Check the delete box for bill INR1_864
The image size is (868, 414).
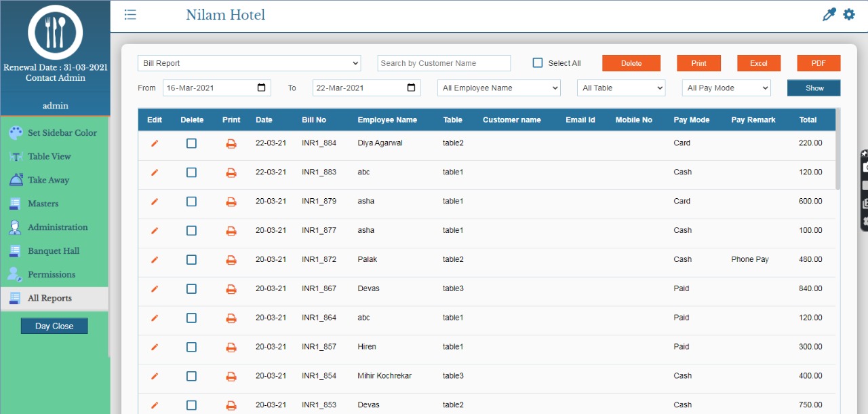coord(191,318)
